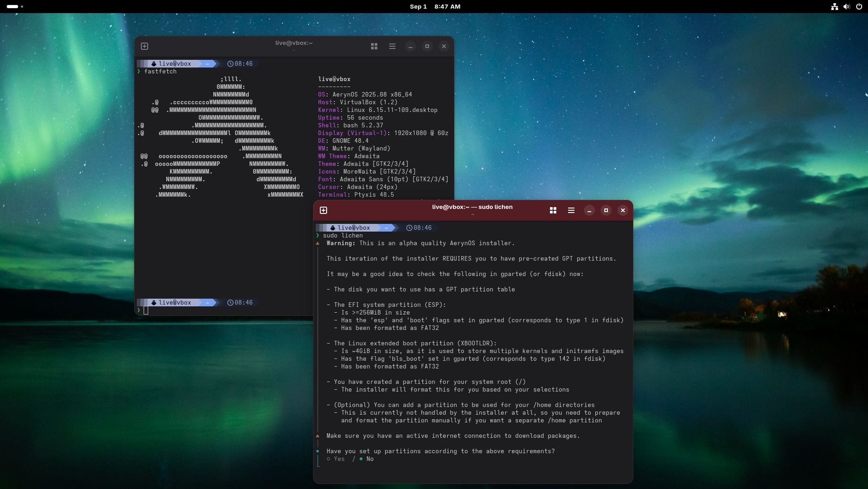Viewport: 868px width, 489px height.
Task: Click the volume icon in the top bar
Action: (x=846, y=7)
